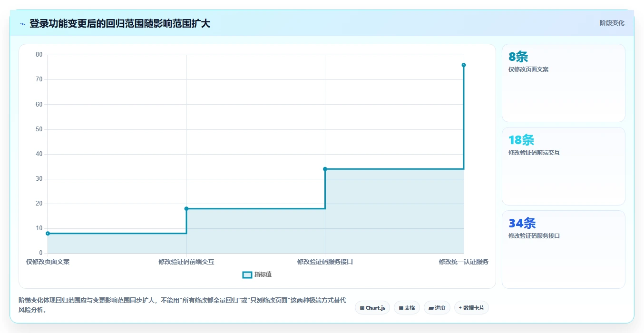Image resolution: width=644 pixels, height=333 pixels.
Task: Click the data point at value 18
Action: coord(186,208)
